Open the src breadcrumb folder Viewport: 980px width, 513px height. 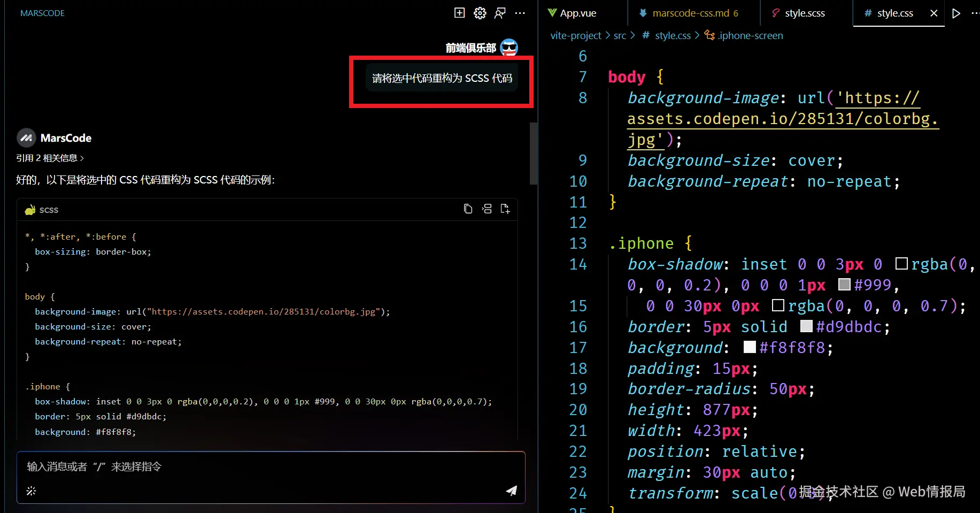[x=620, y=36]
